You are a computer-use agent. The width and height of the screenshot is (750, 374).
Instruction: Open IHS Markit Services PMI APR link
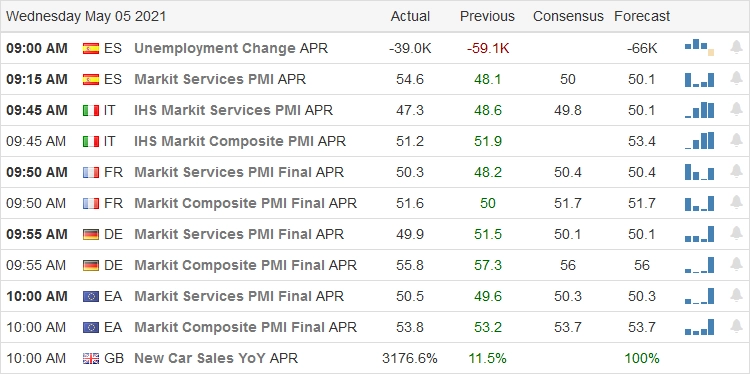pyautogui.click(x=233, y=110)
